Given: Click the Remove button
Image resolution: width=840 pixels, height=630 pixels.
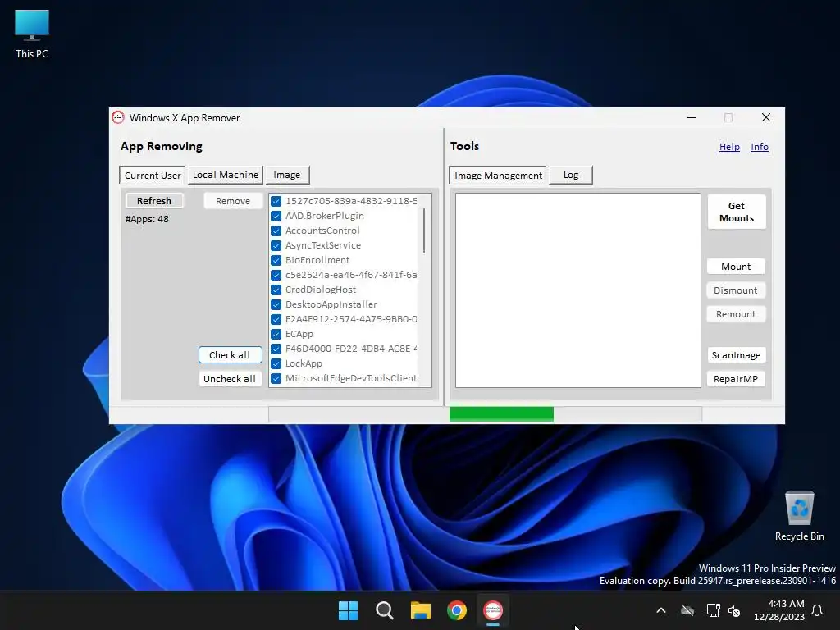Looking at the screenshot, I should coord(233,201).
